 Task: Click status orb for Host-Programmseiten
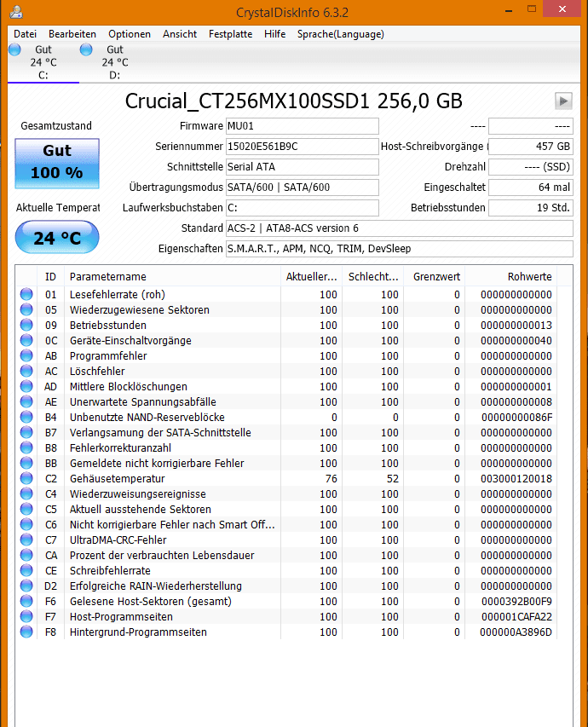26,616
